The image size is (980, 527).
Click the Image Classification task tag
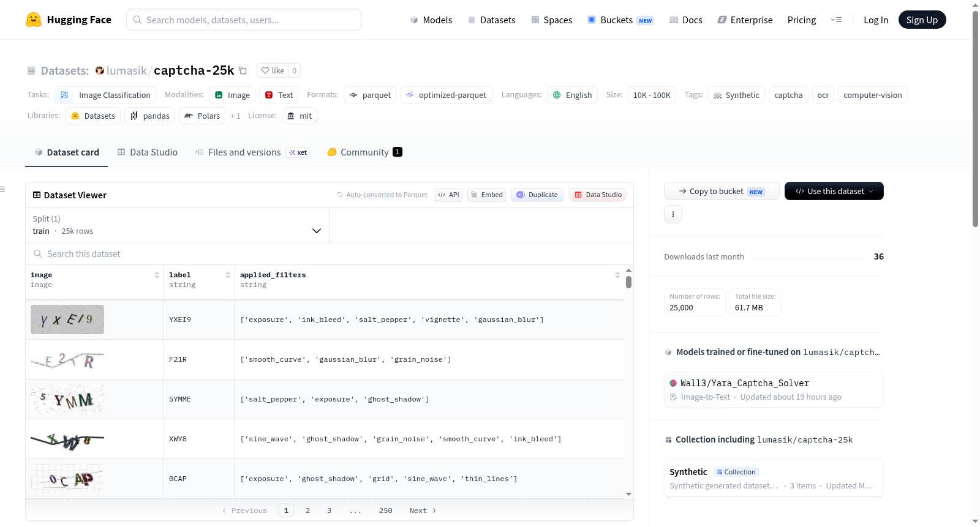[105, 95]
